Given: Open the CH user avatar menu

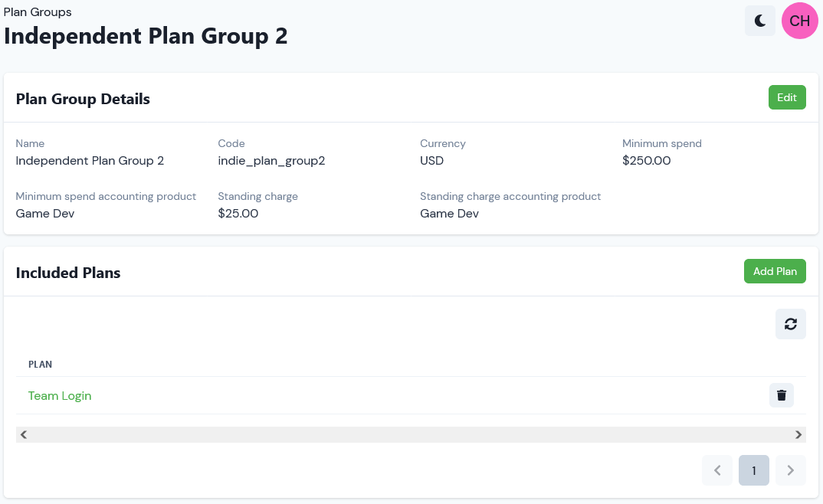Looking at the screenshot, I should click(x=800, y=21).
